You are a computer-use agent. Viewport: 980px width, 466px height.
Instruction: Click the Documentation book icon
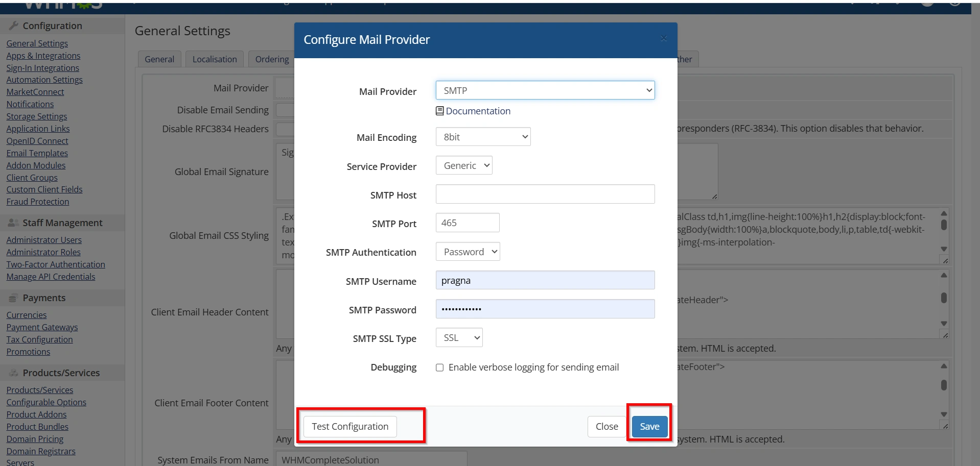point(439,111)
